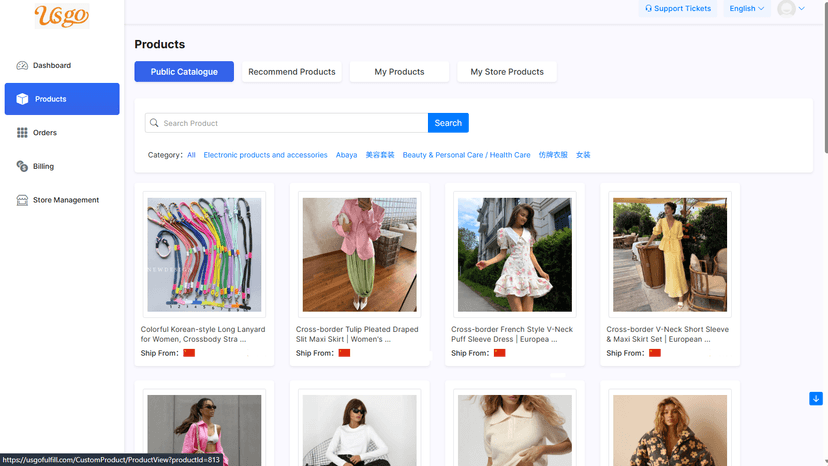The image size is (828, 466).
Task: Click the magnifier icon in search box
Action: [154, 123]
